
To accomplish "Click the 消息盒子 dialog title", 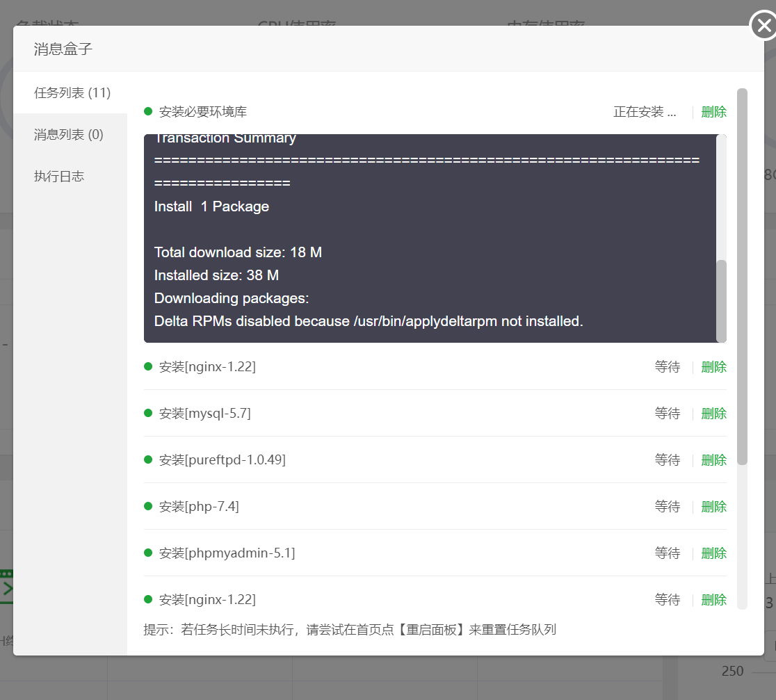I will [63, 49].
